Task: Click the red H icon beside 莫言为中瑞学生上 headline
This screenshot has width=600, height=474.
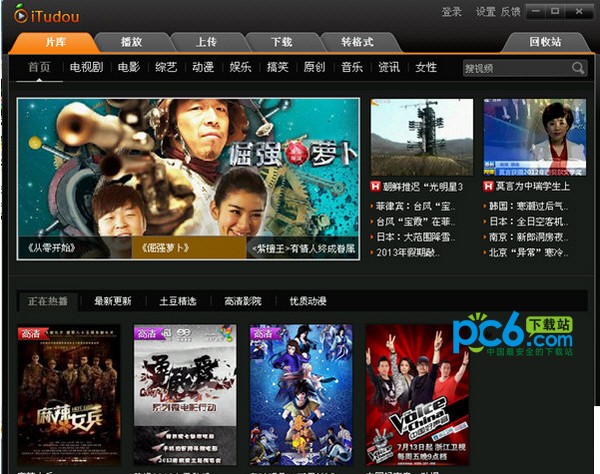Action: click(x=488, y=186)
